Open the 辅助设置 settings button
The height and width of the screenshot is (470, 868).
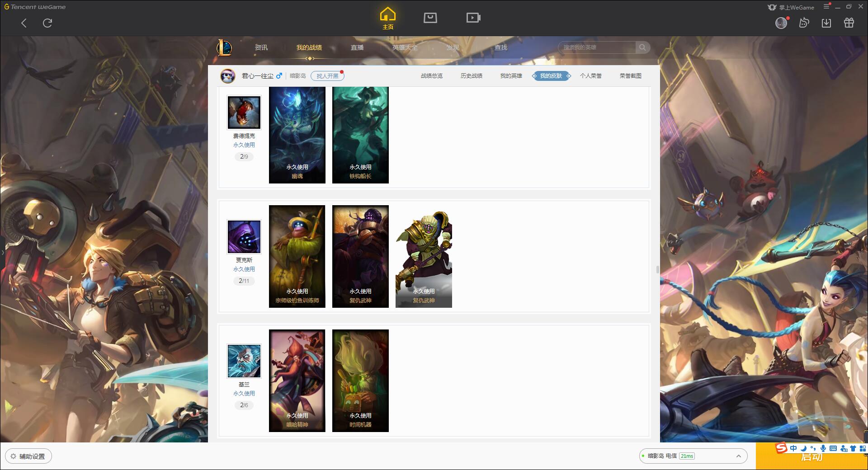(28, 456)
